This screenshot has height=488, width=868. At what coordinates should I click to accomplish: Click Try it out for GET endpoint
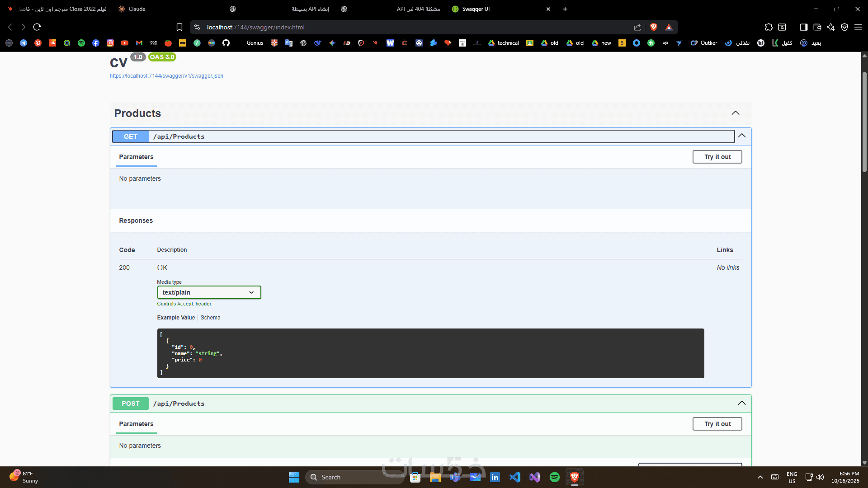point(717,157)
